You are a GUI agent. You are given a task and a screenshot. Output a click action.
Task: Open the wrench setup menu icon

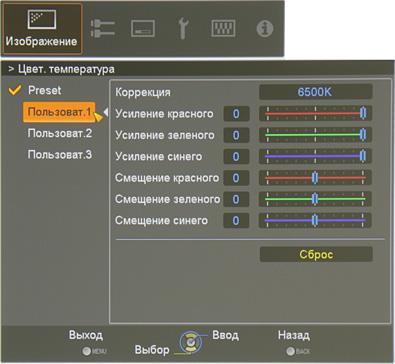tap(183, 29)
